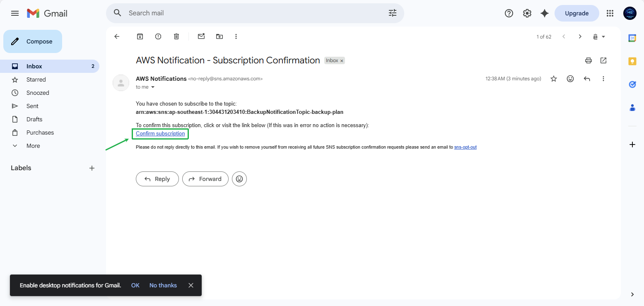
Task: Click the Move to folder icon
Action: point(219,36)
